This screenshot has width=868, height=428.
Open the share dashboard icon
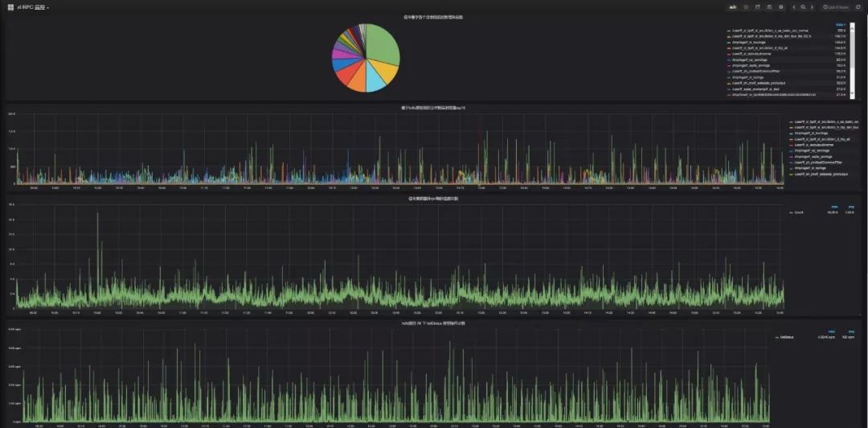click(758, 7)
